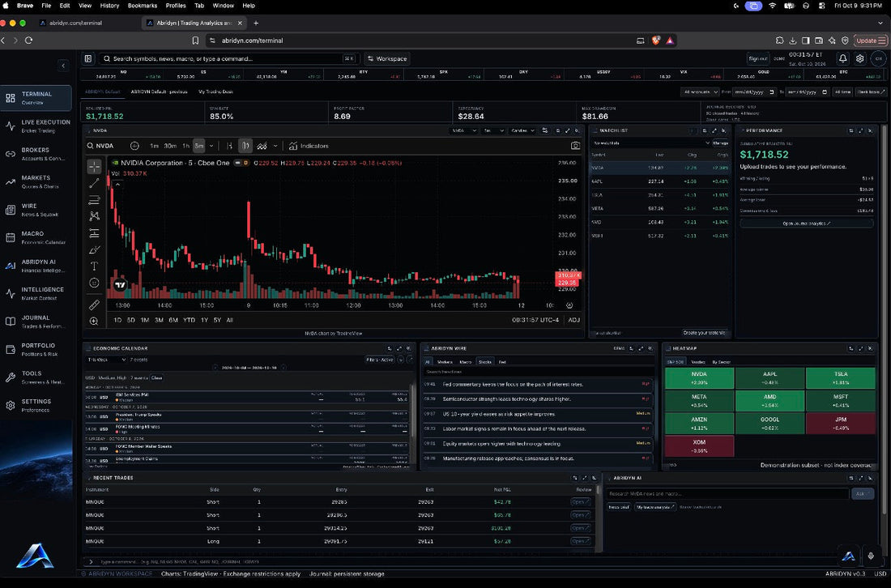Select the ruler measure tool on chart
Screen dimensions: 891x588
[x=94, y=305]
